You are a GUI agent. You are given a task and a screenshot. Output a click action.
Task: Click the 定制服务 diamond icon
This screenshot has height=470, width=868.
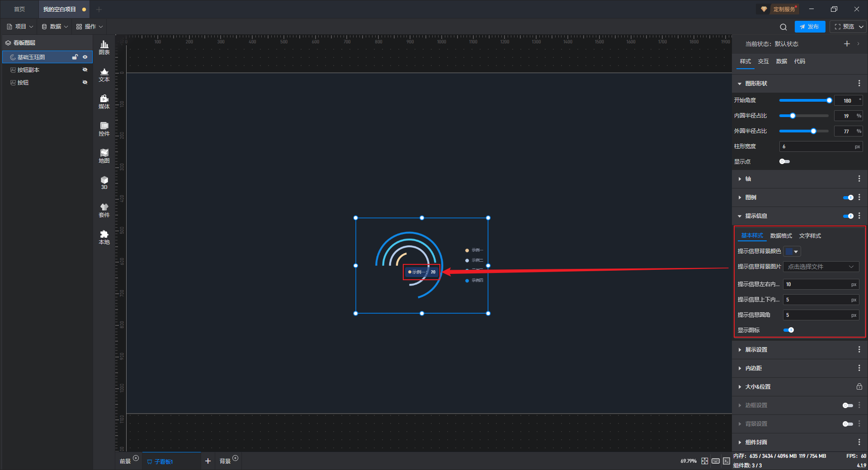point(764,9)
